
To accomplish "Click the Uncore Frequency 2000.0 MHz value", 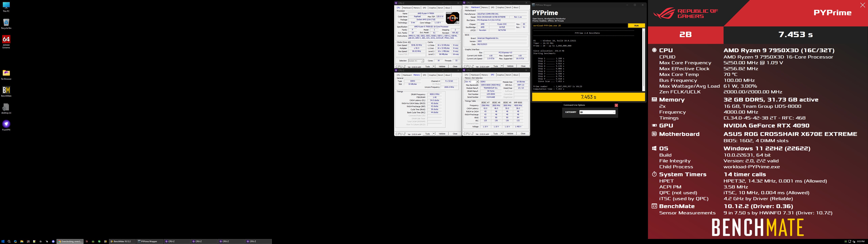I will (x=449, y=87).
